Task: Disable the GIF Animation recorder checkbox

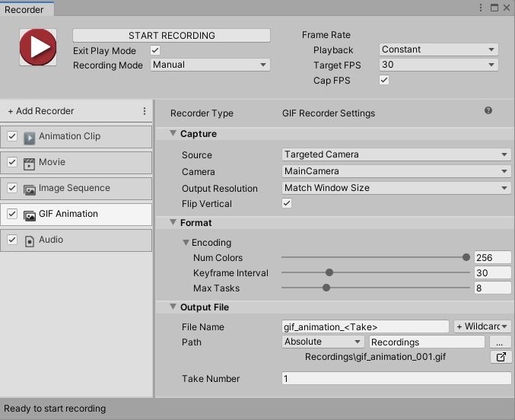Action: tap(12, 214)
